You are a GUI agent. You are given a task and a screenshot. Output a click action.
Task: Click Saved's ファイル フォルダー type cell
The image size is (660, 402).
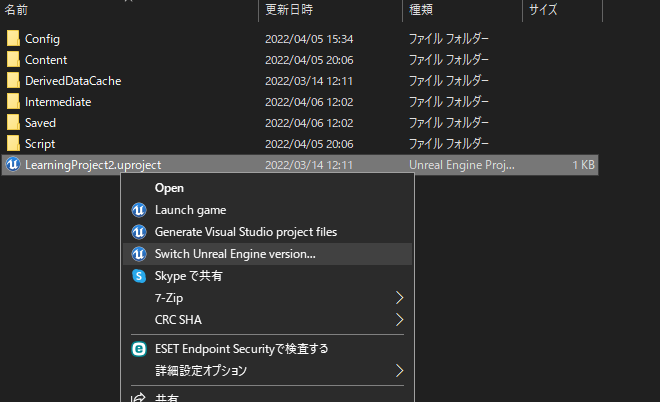[449, 123]
